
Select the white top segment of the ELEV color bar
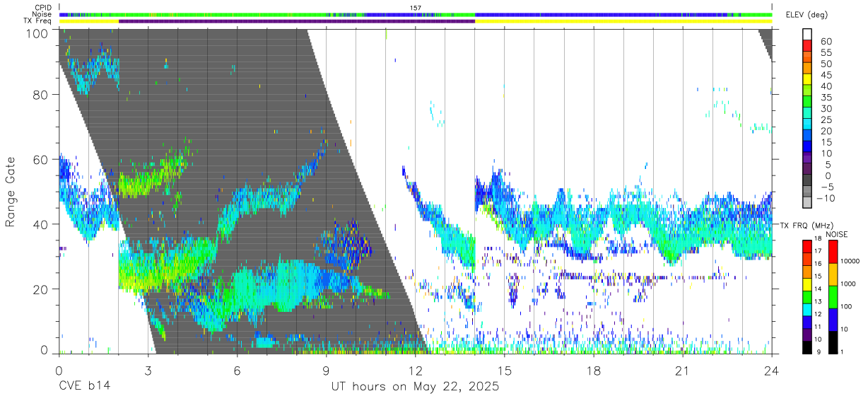(807, 35)
